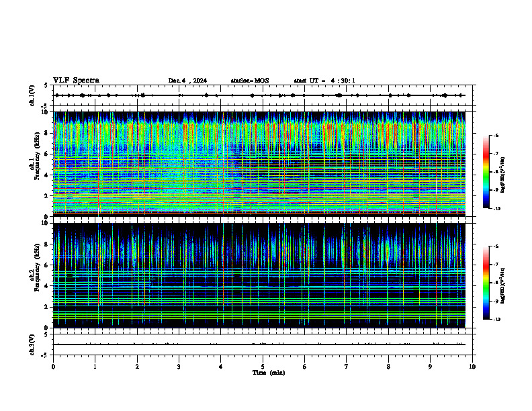This screenshot has height=411, width=532.
Task: Click the ch.1 spectrogram color scale bar
Action: [486, 172]
